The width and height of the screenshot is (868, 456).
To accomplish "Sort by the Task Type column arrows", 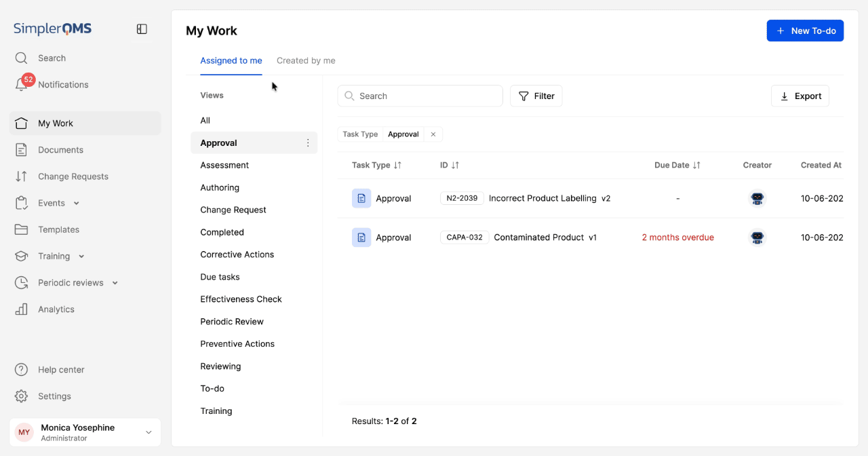I will click(x=398, y=165).
